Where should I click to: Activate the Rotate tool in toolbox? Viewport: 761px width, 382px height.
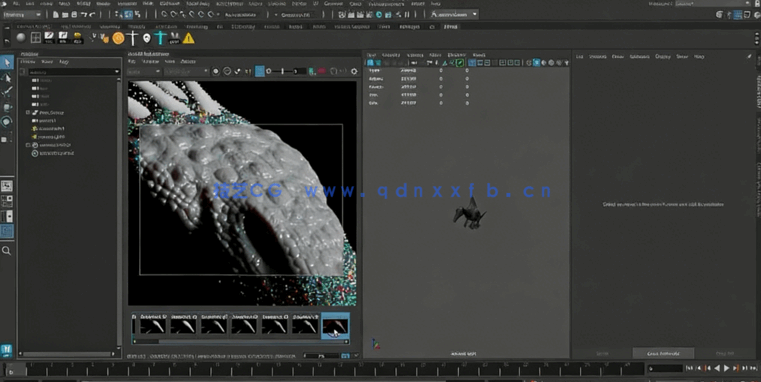[x=7, y=122]
